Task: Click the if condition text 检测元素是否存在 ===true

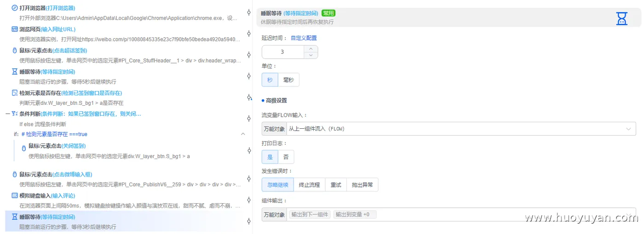Action: [x=54, y=134]
